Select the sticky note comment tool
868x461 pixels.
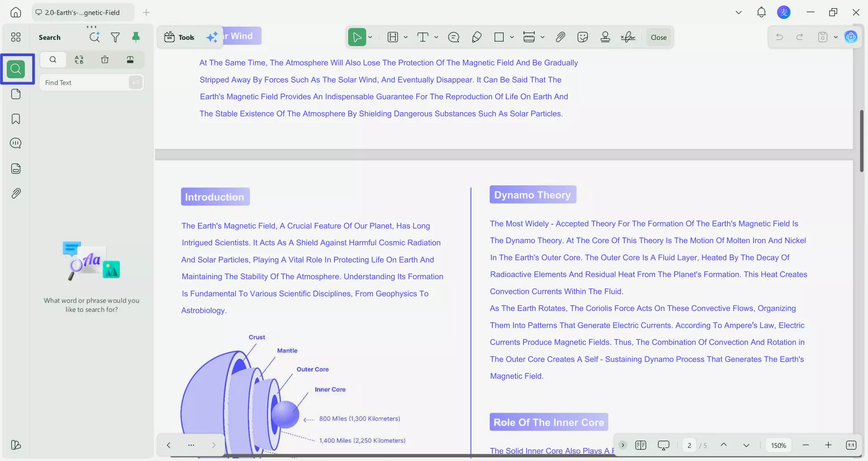coord(453,38)
